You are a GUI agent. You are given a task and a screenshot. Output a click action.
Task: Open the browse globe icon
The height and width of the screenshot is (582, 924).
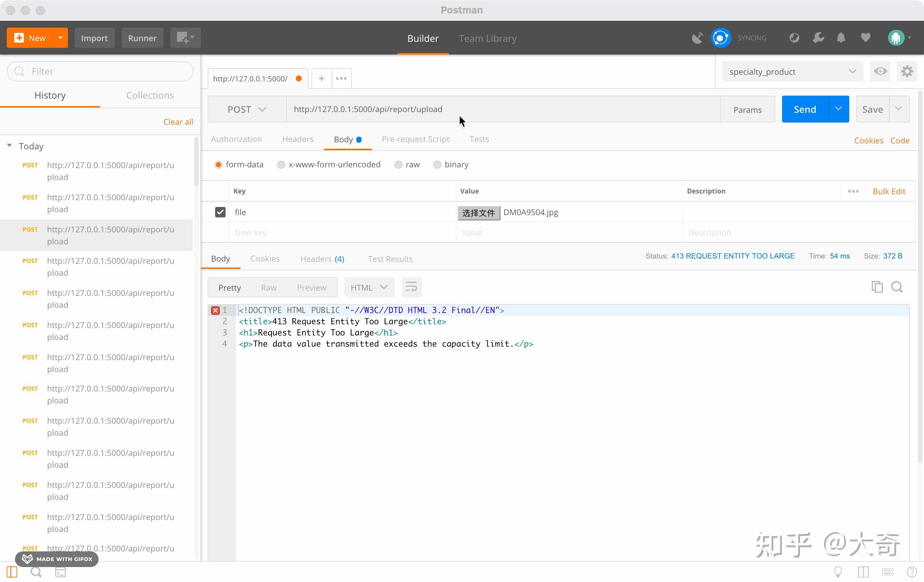(x=794, y=38)
